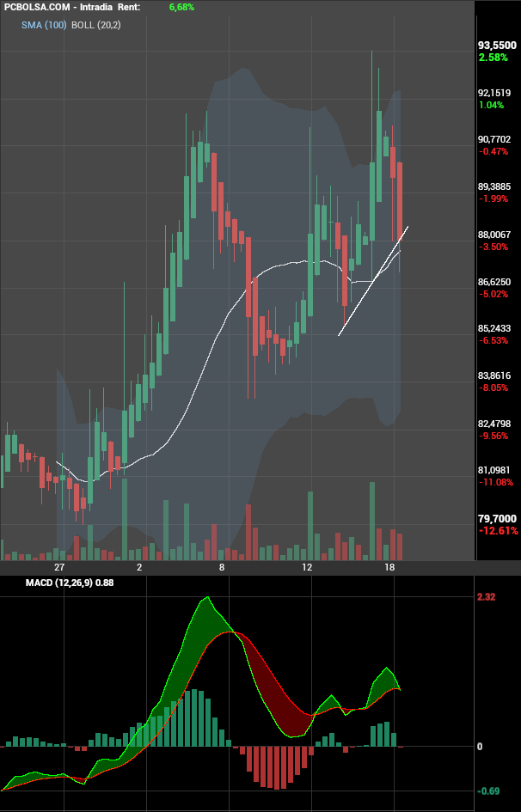The image size is (521, 812).
Task: Click the 90,7702 price level
Action: [494, 139]
